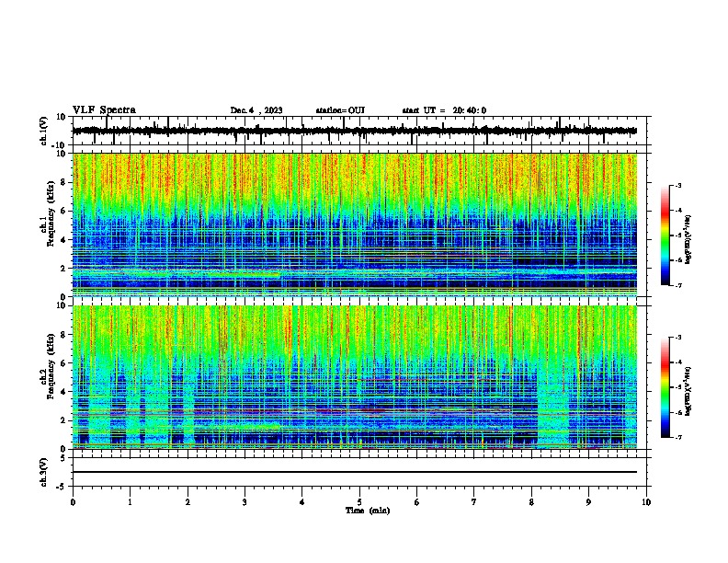Click the "station=OUI" label
This screenshot has height=563, width=728.
point(340,110)
